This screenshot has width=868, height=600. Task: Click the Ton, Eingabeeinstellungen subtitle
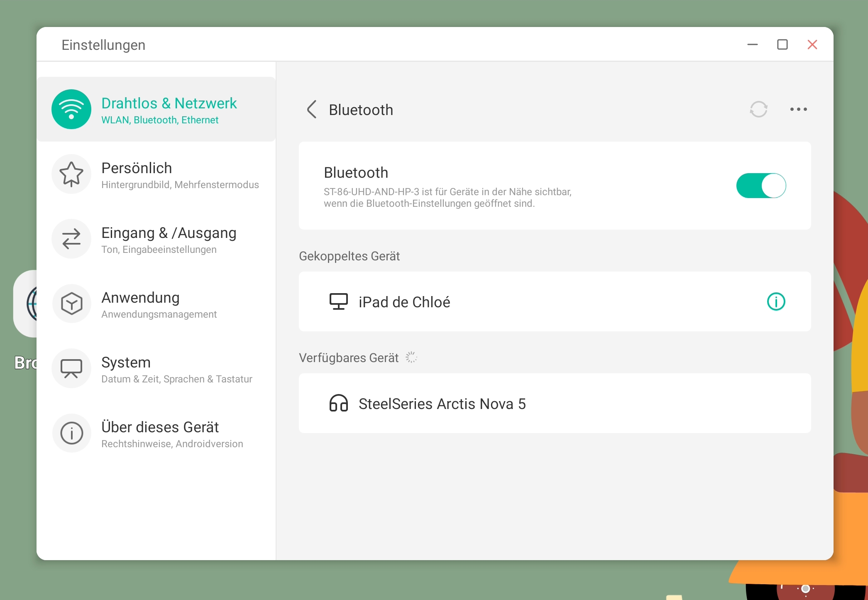[x=159, y=250]
